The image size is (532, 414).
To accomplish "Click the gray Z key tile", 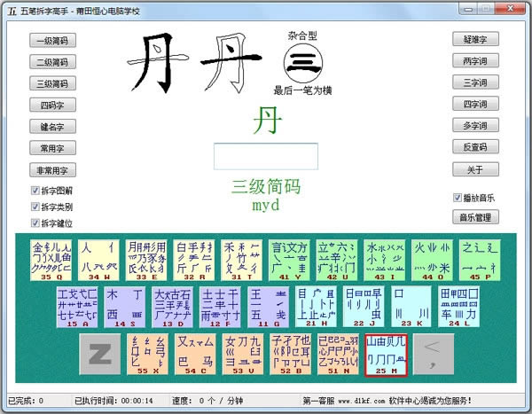I will [99, 355].
